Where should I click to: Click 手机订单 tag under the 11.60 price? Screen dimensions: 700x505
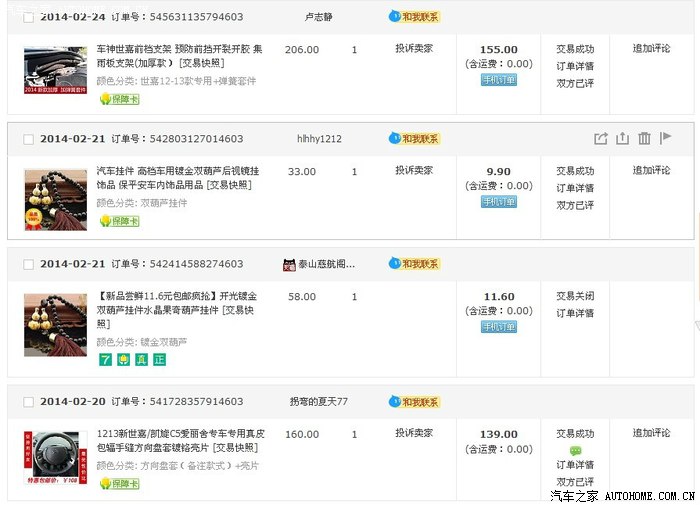point(498,327)
